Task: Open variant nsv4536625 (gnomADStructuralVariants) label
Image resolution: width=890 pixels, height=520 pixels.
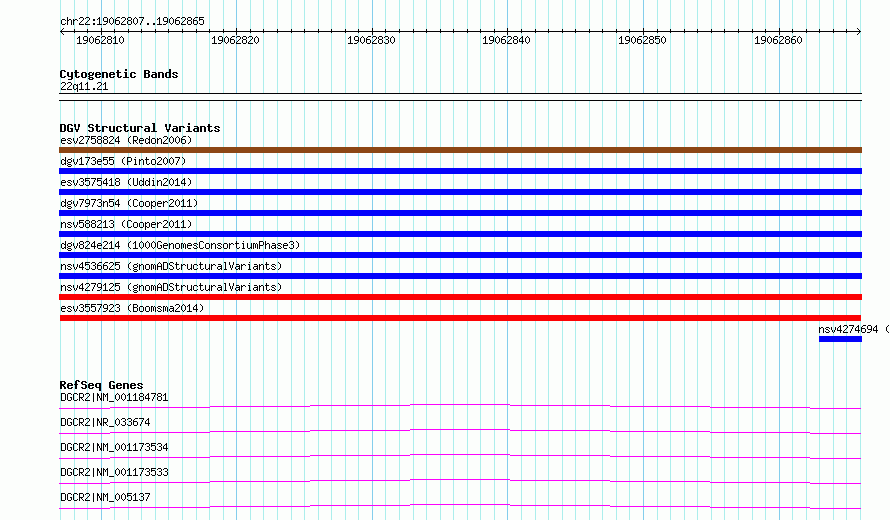Action: coord(171,266)
